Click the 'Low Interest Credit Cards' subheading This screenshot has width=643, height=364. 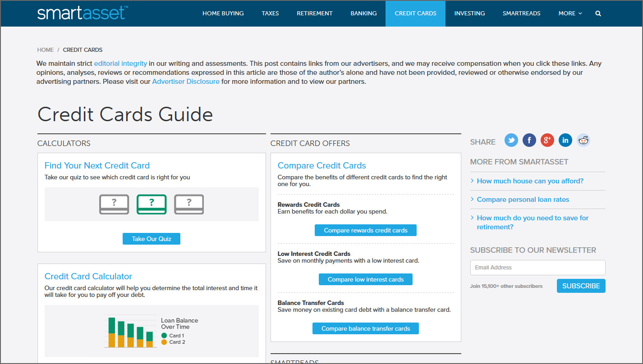(x=314, y=254)
